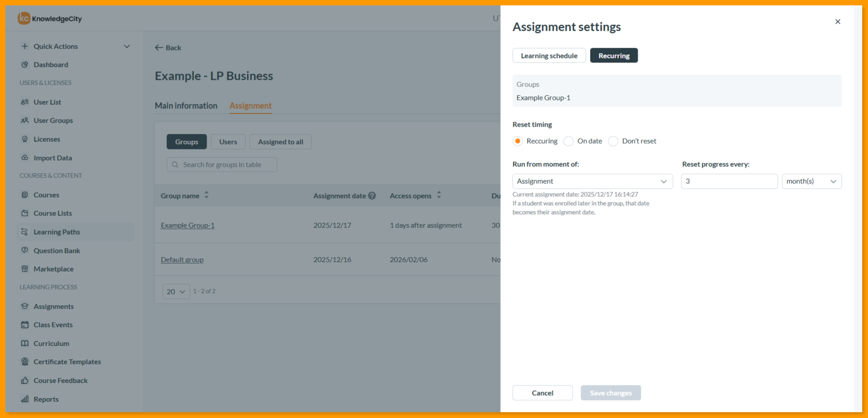Click the Save changes button

coord(611,393)
